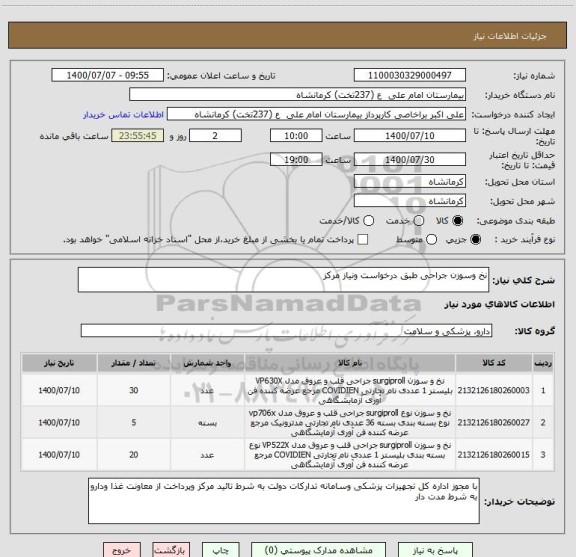Click the جزئیات اطلاعات نیاز page header
Viewport: 576px width, 557px height.
(510, 36)
